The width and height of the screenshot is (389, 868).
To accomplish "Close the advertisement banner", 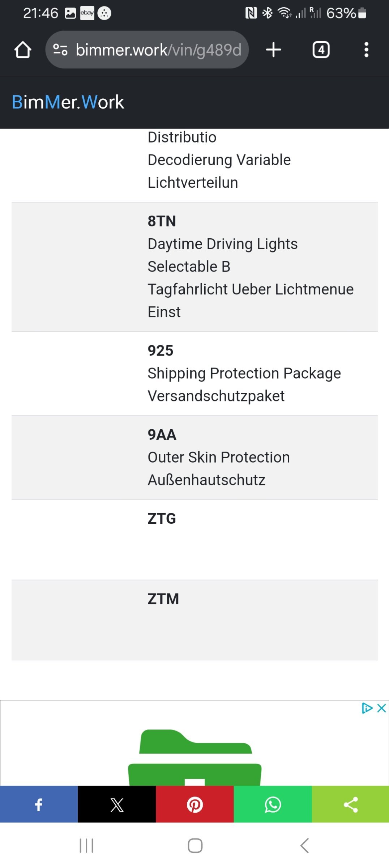I will [382, 708].
